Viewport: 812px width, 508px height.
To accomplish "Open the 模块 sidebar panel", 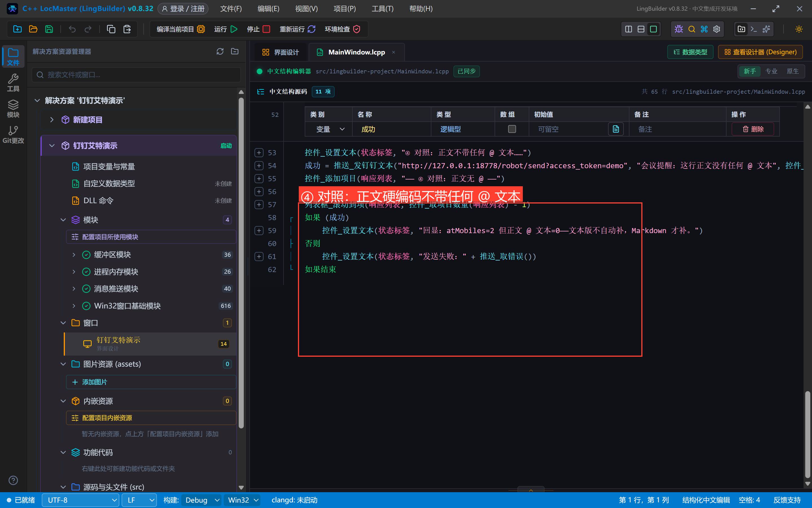I will tap(13, 109).
